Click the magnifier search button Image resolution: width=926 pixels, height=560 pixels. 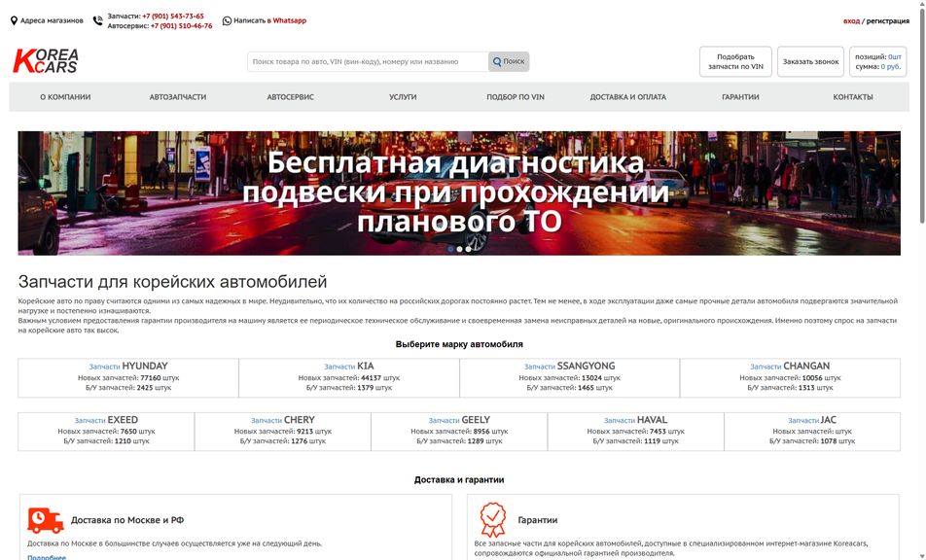pos(509,61)
